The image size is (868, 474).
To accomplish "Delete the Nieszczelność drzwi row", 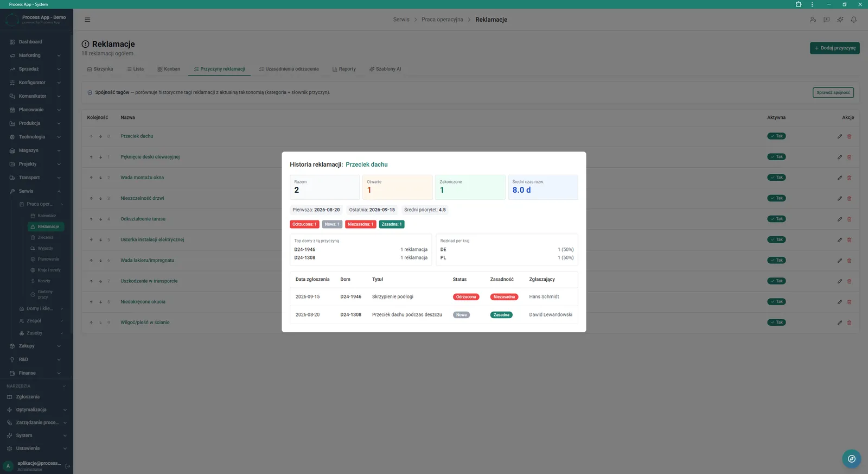I will [x=850, y=198].
